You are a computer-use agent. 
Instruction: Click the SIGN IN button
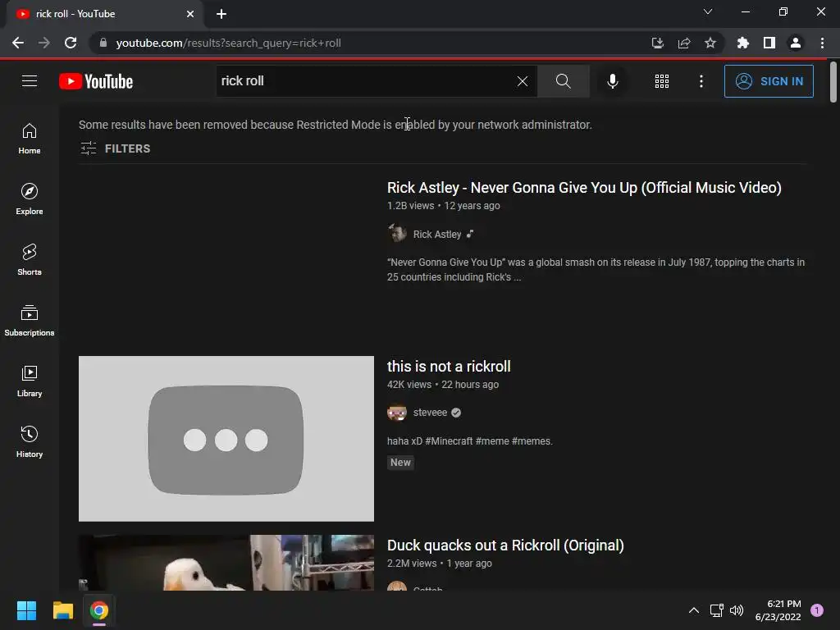769,81
